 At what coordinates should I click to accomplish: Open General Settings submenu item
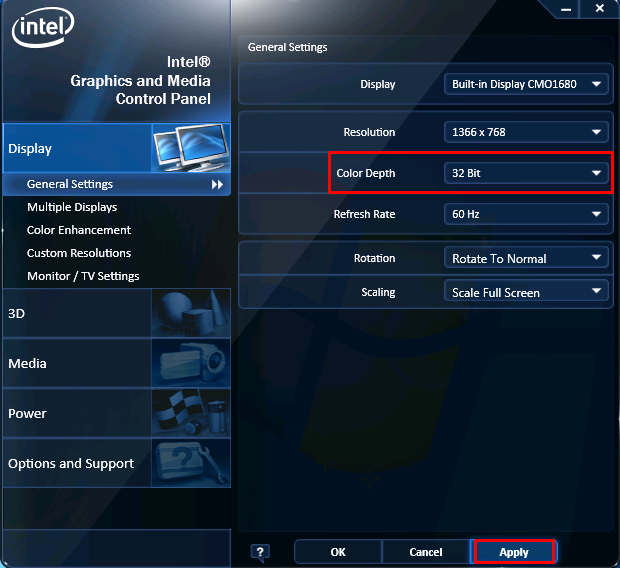(117, 184)
